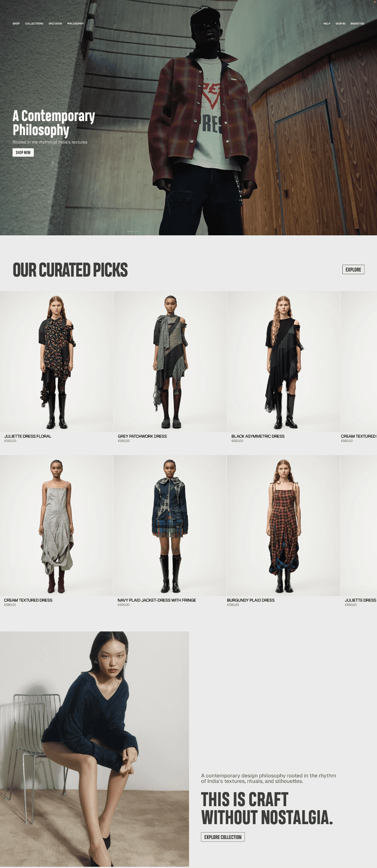
Task: Click the HELP link in header
Action: [327, 24]
